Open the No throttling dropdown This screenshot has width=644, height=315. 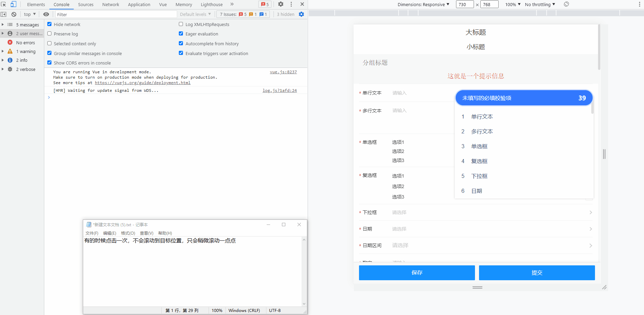pos(540,4)
